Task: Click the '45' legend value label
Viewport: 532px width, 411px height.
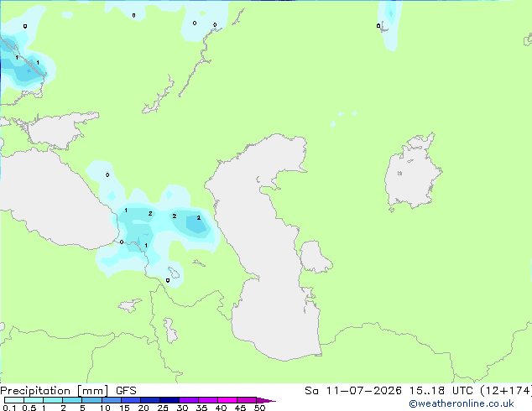Action: click(240, 408)
